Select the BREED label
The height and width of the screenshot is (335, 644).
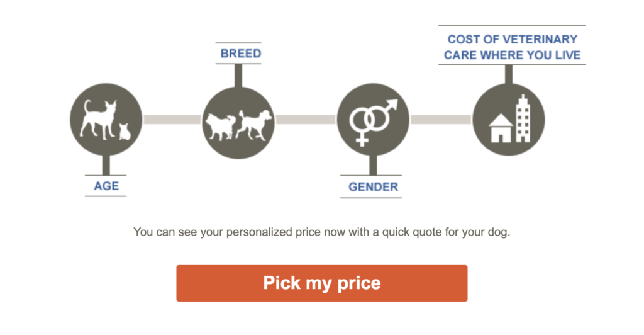click(240, 54)
